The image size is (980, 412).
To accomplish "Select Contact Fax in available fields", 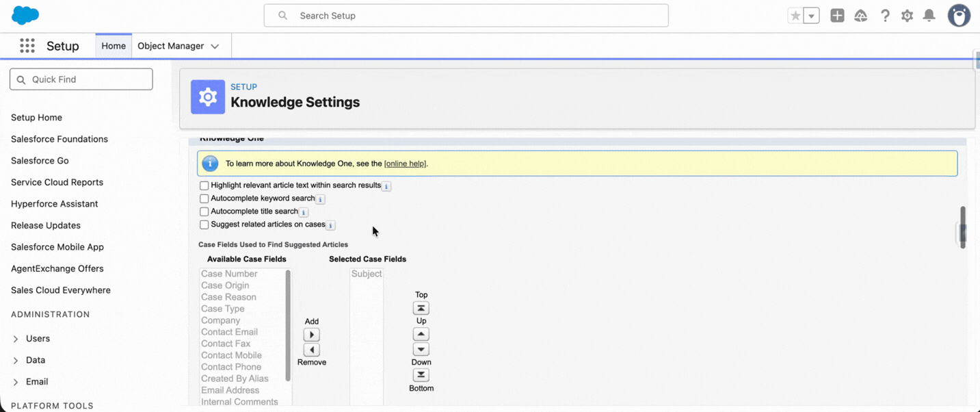I will [x=226, y=344].
